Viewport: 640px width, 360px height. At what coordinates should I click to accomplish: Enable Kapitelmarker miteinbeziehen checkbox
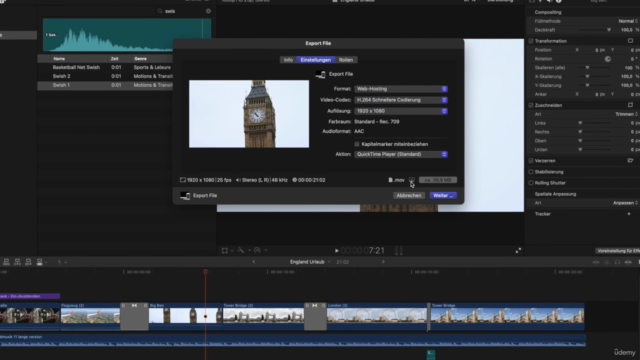357,144
